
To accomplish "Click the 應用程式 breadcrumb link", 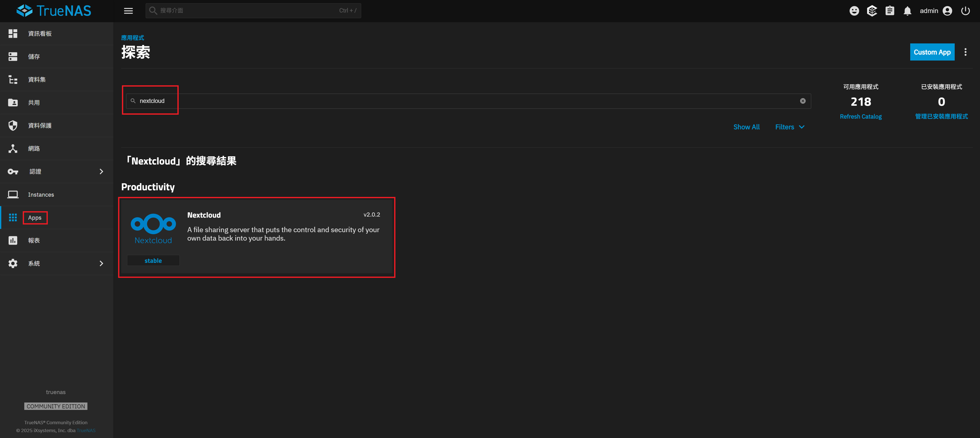I will [132, 38].
